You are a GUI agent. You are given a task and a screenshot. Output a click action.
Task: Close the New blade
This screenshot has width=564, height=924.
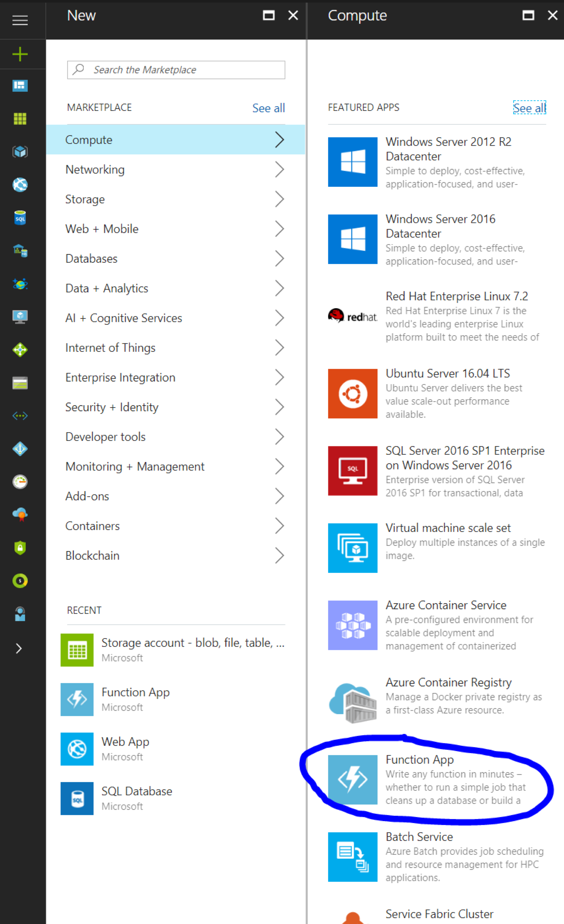pos(293,15)
